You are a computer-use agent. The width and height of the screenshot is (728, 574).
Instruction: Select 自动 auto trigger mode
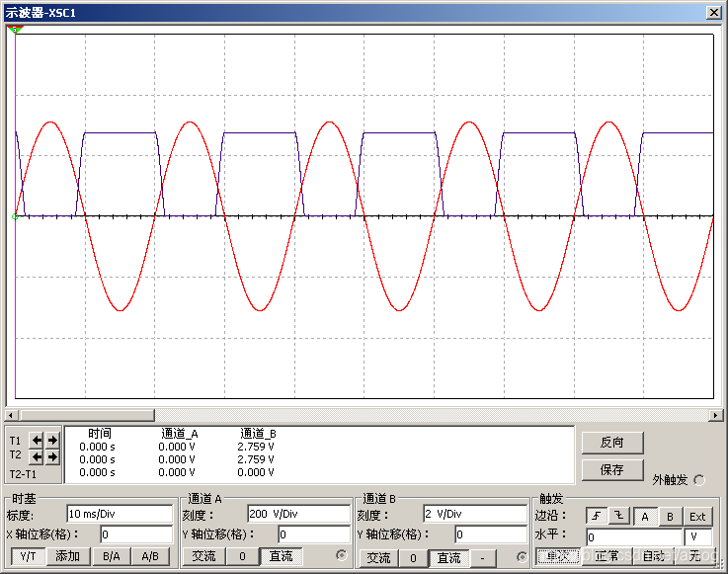pyautogui.click(x=654, y=556)
